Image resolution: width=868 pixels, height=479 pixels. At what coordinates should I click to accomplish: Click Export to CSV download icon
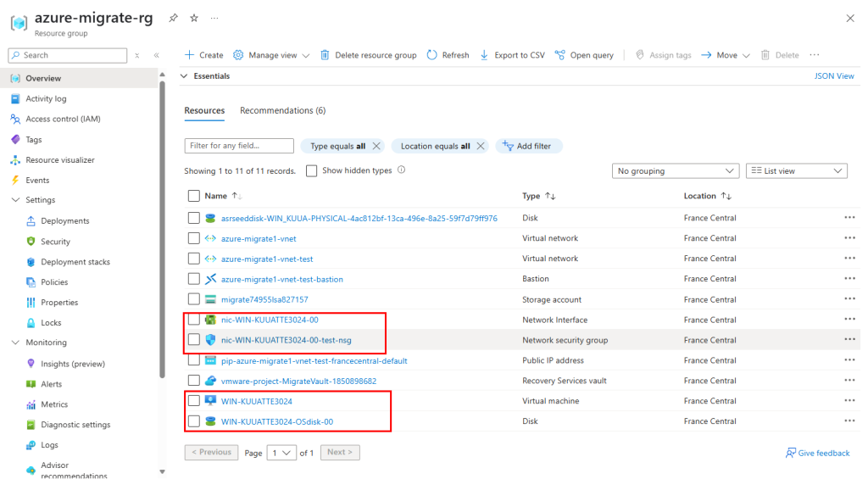click(484, 55)
